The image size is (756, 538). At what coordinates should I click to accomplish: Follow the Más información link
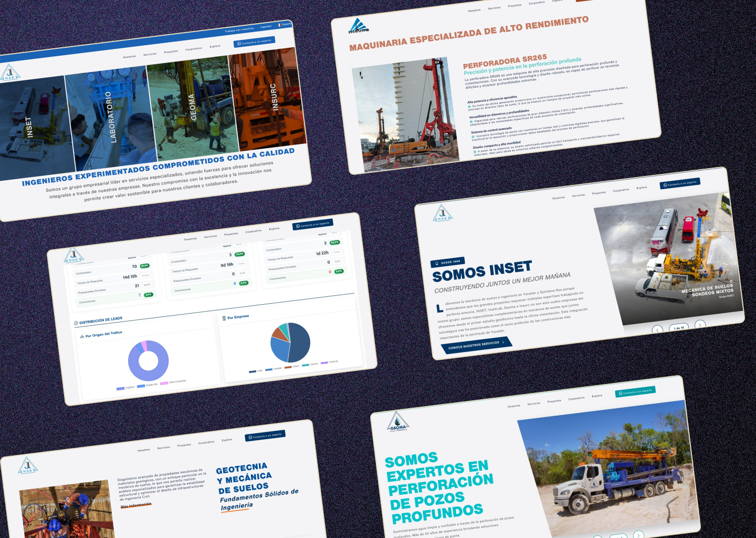136,505
